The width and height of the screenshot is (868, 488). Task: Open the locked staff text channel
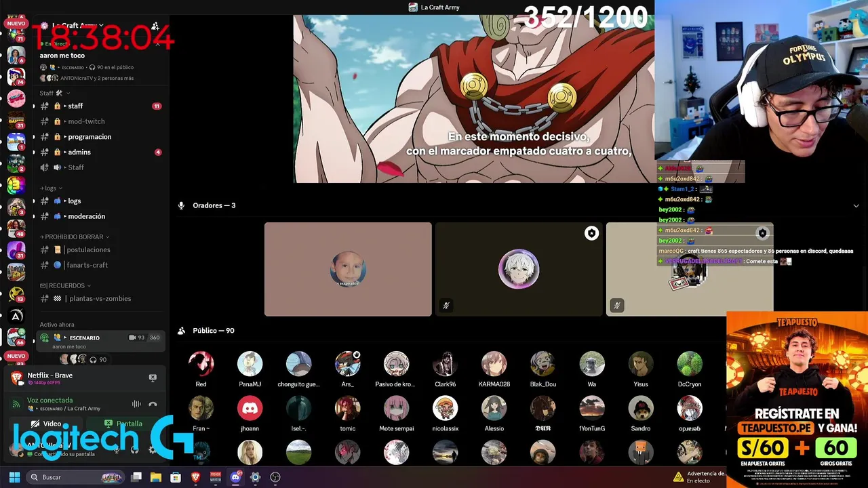click(x=100, y=106)
